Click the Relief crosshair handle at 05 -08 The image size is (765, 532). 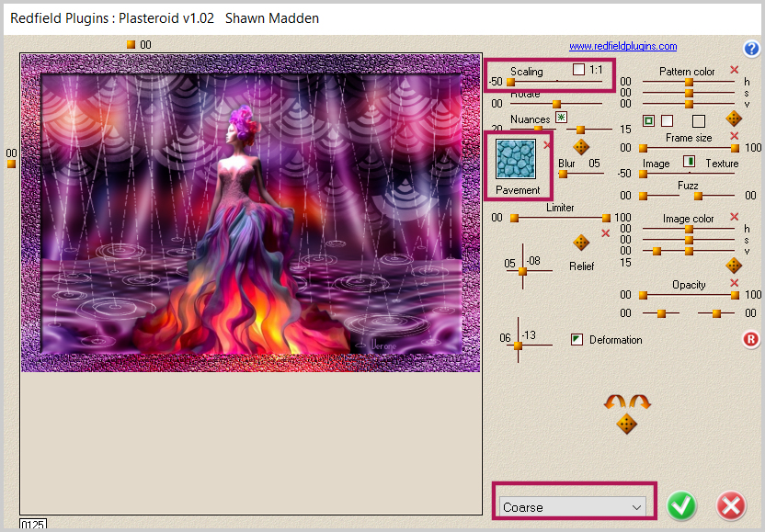pyautogui.click(x=522, y=272)
